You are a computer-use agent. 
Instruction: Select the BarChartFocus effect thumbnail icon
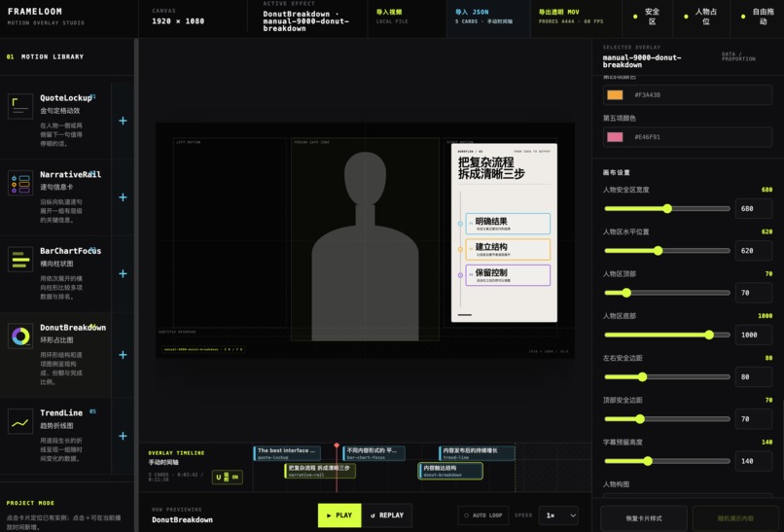point(20,259)
